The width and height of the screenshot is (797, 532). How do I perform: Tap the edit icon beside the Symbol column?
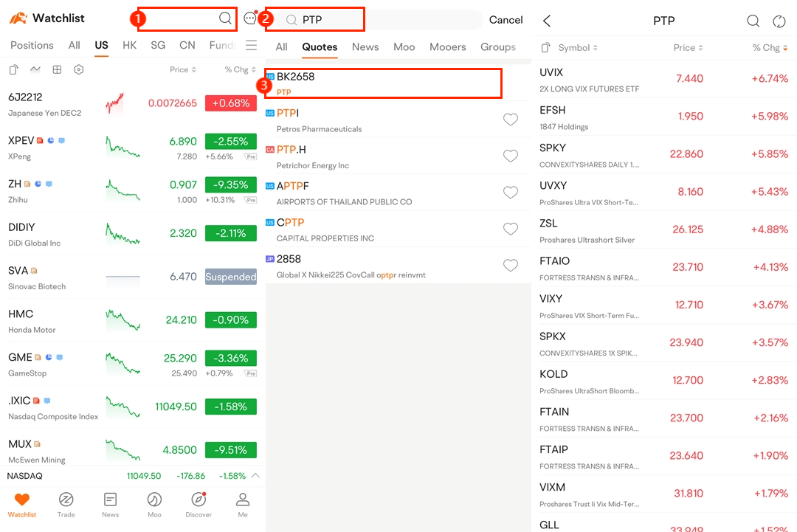546,47
